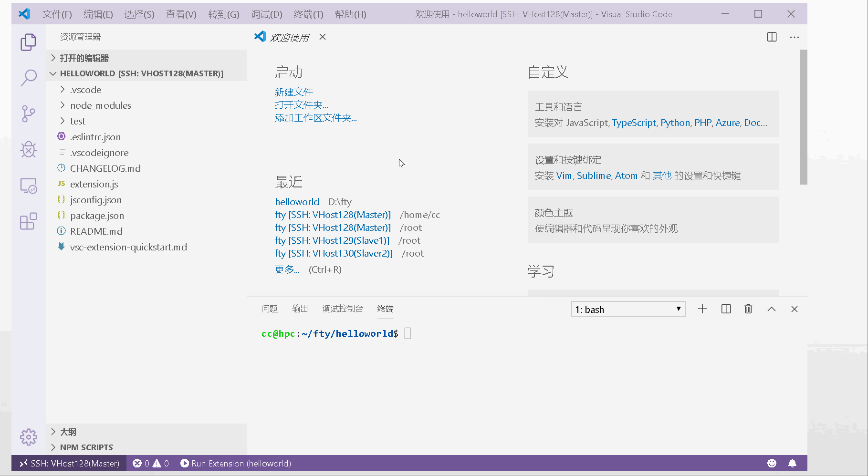Open the 查看(V) menu
This screenshot has width=868, height=476.
181,14
